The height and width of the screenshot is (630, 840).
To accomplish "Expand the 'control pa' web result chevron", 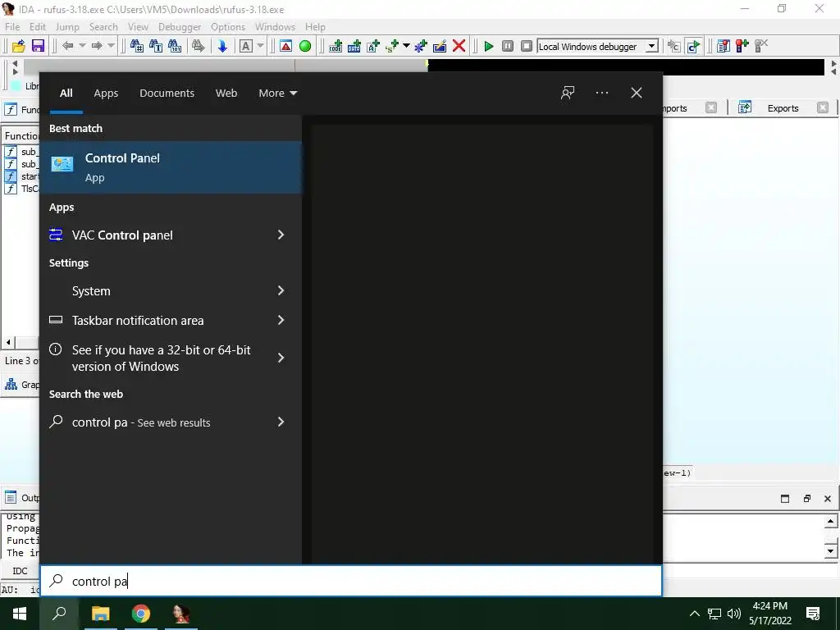I will pyautogui.click(x=281, y=422).
